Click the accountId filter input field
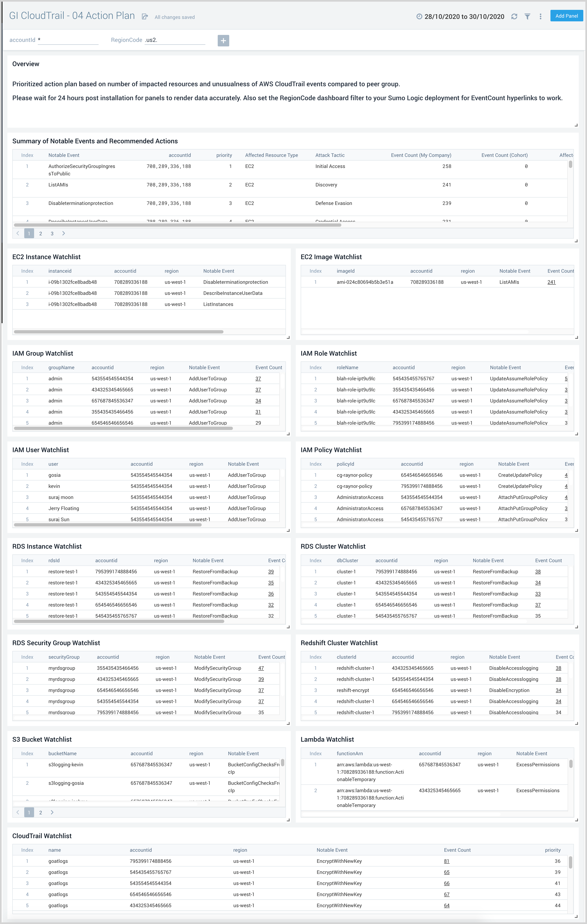587x924 pixels. (68, 40)
